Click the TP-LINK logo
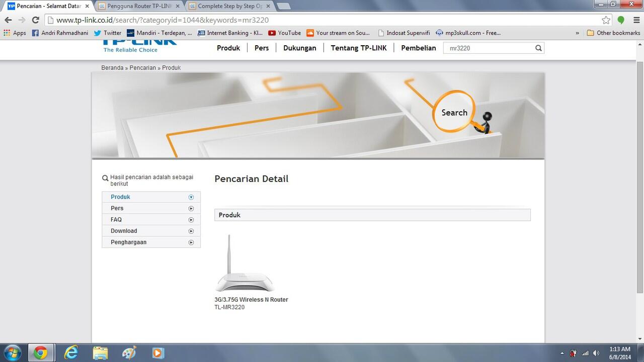Viewport: 644px width, 362px height. (x=140, y=45)
